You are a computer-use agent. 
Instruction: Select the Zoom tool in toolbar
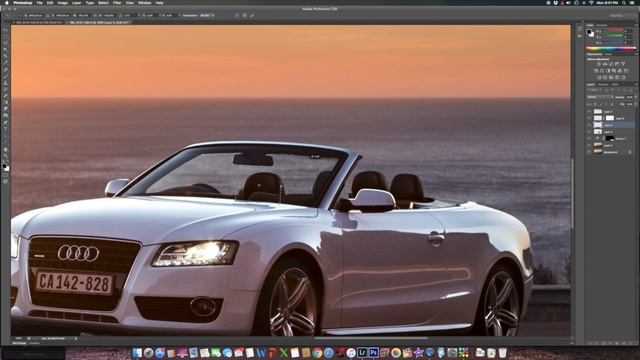click(x=5, y=156)
